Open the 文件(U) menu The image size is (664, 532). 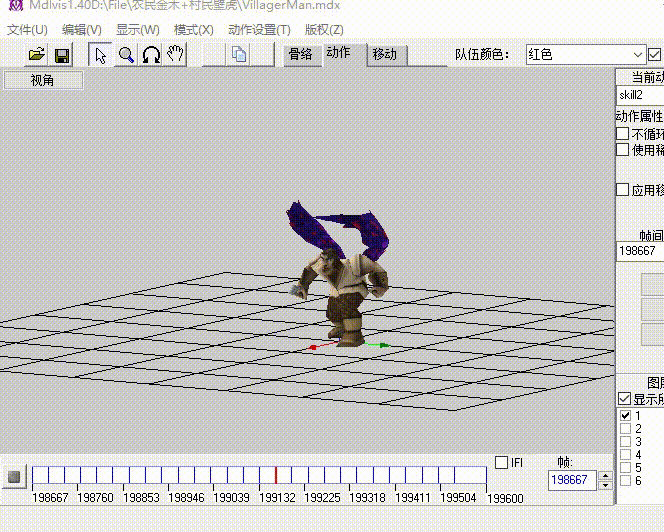coord(27,30)
